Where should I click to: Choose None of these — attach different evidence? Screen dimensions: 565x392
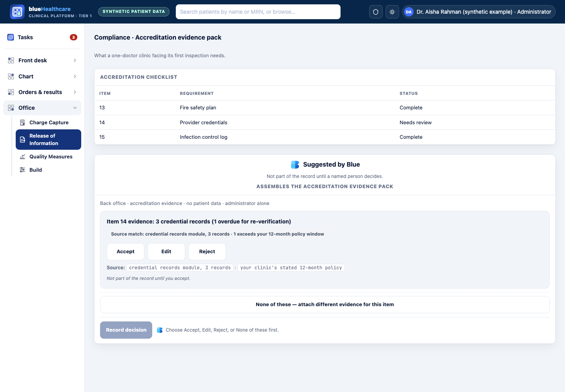coord(325,305)
